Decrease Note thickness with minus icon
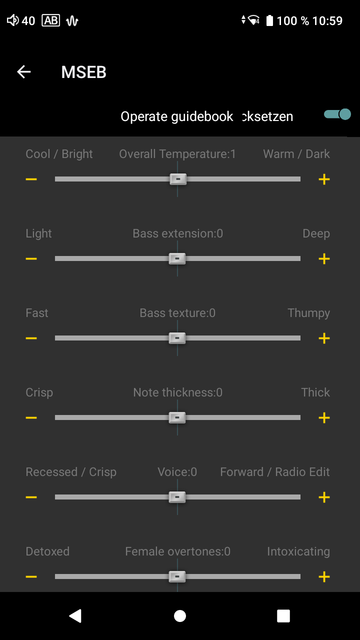The width and height of the screenshot is (360, 640). click(x=31, y=418)
